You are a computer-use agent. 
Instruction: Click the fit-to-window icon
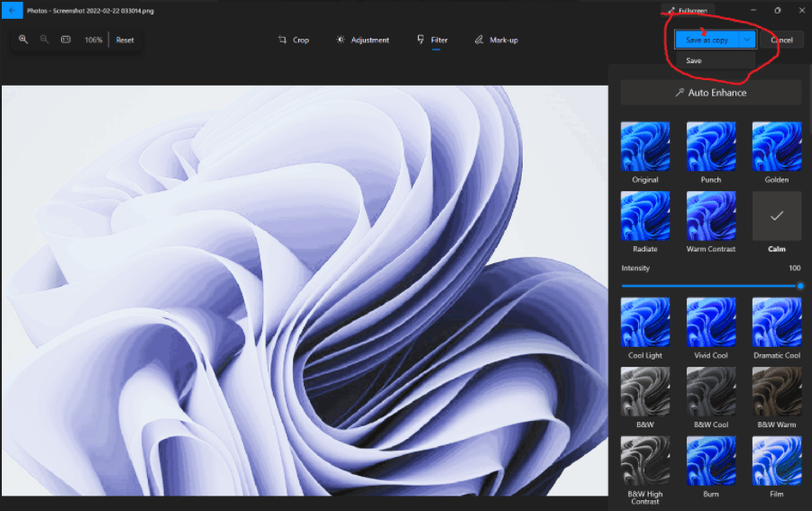[x=66, y=40]
